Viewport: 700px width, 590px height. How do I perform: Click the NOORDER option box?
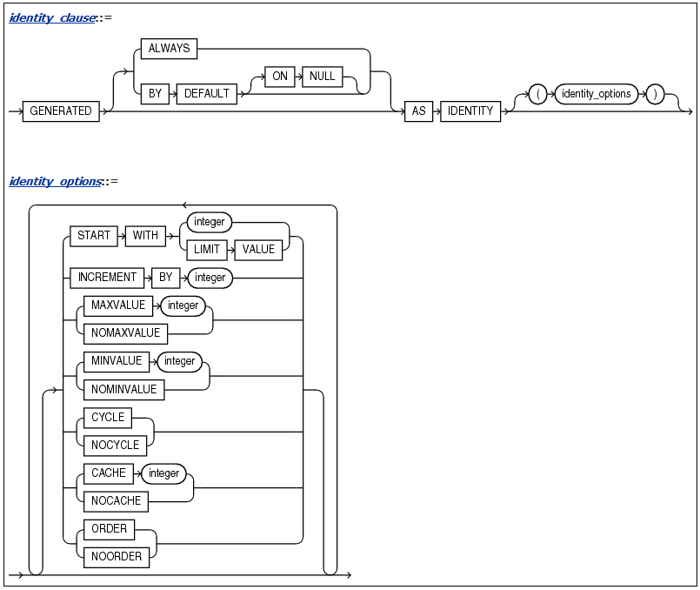coord(116,556)
